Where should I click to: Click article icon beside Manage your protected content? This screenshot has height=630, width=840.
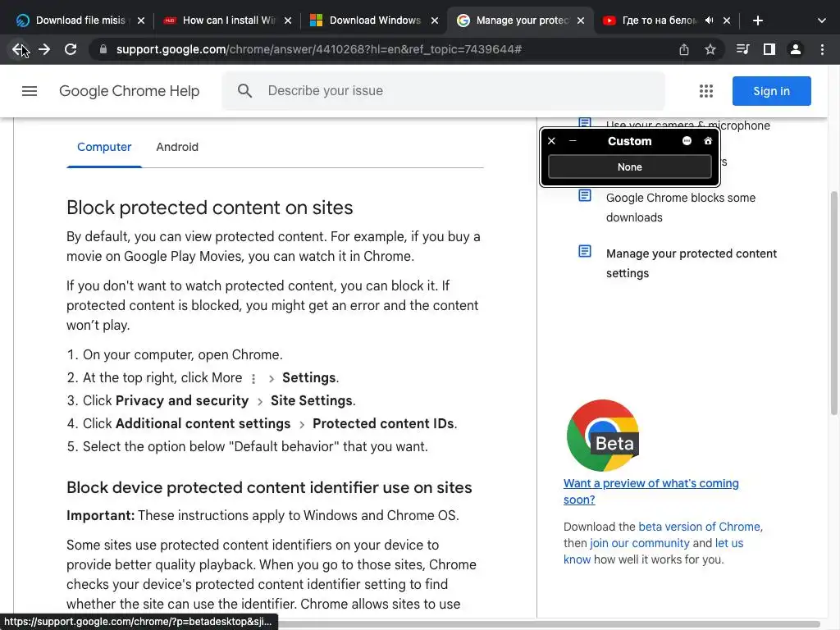click(x=584, y=251)
